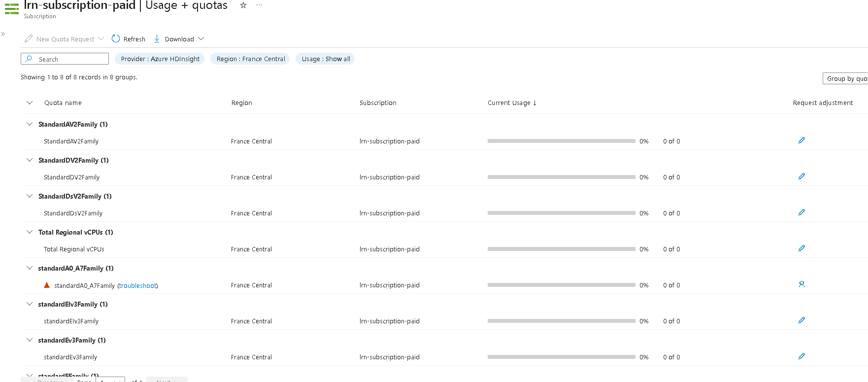Click usage bar for Total Regional vCPUs
This screenshot has height=382, width=868.
tap(561, 249)
